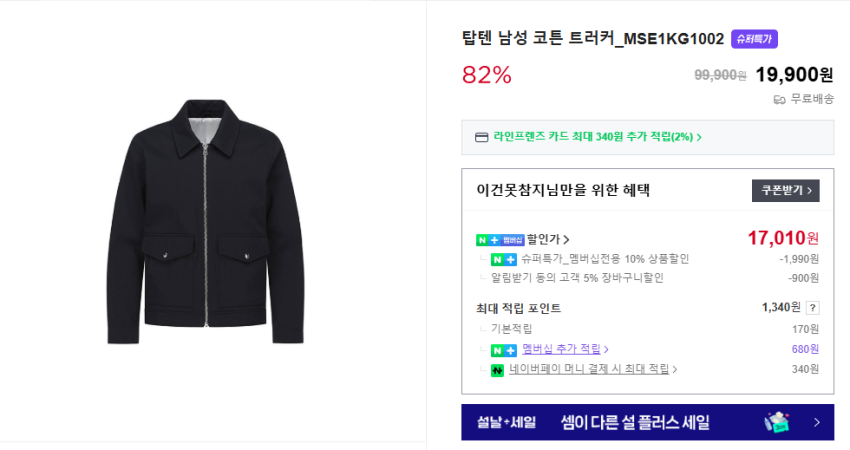Image resolution: width=850 pixels, height=450 pixels.
Task: Click the N+ icon beside 멤버십 추가 적립
Action: tap(504, 349)
